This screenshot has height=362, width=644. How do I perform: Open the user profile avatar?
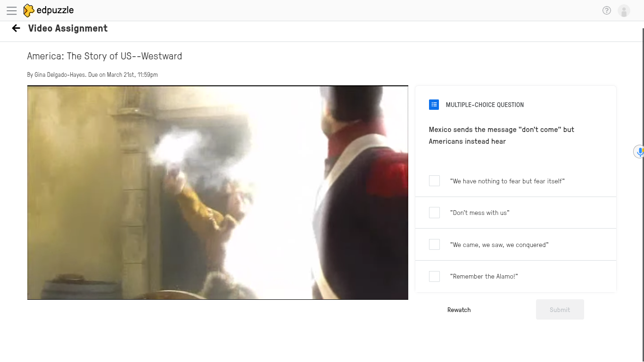624,11
